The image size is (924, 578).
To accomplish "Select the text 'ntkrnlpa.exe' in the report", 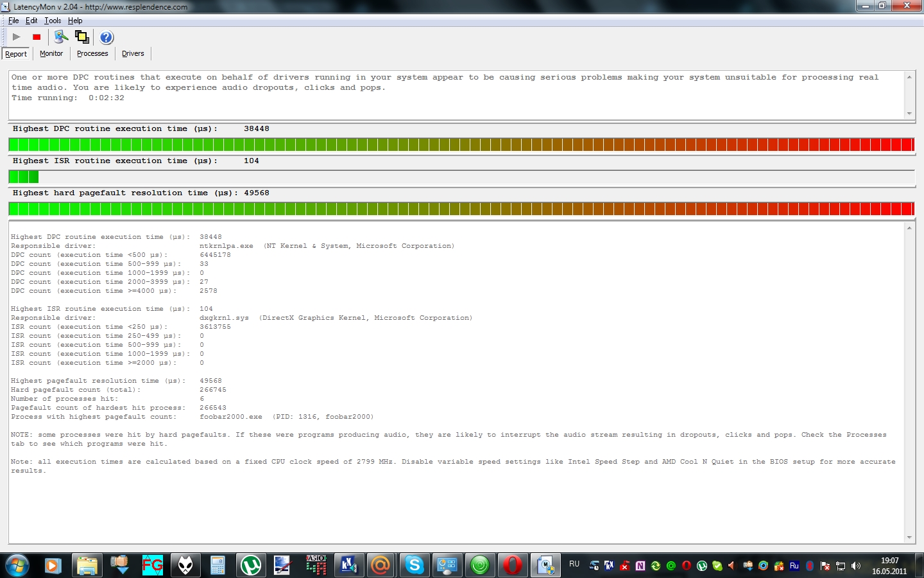I will 226,246.
